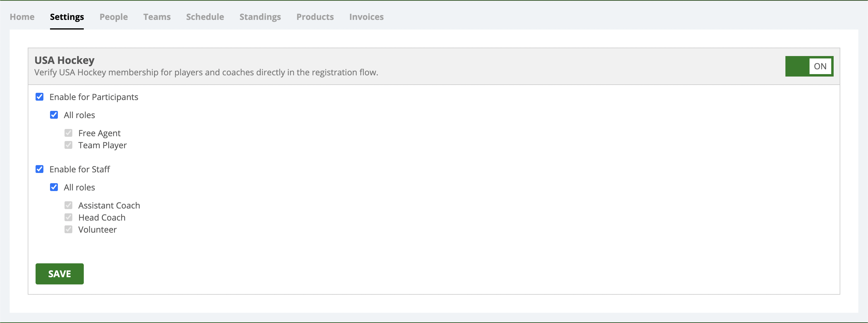Uncheck All roles under Participants
The image size is (868, 323).
[x=54, y=115]
